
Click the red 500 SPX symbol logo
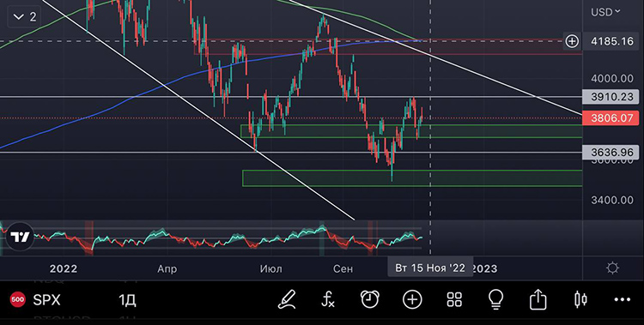coord(17,300)
